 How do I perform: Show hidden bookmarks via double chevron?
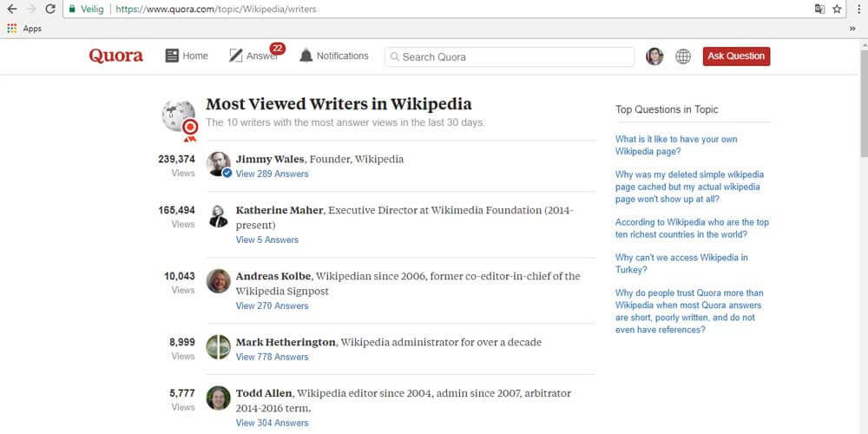click(852, 29)
